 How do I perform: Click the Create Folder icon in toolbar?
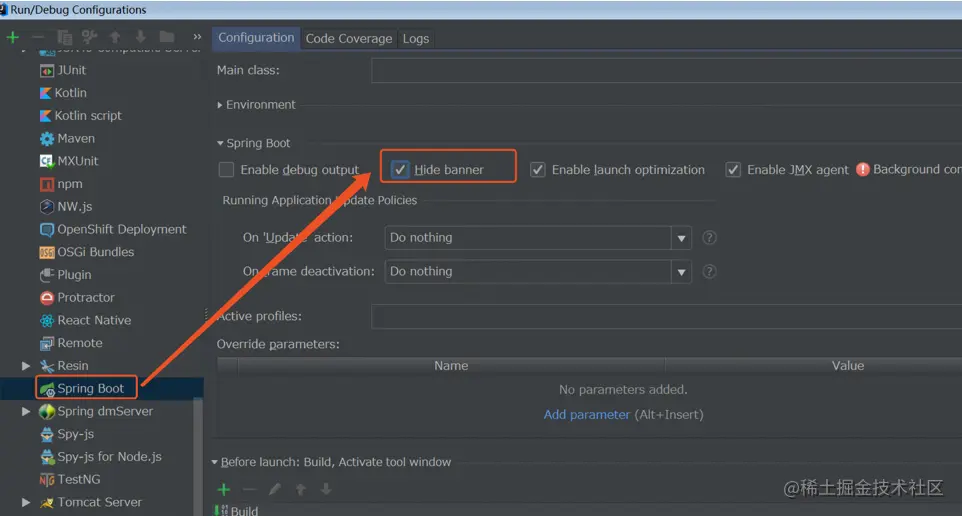click(x=166, y=37)
